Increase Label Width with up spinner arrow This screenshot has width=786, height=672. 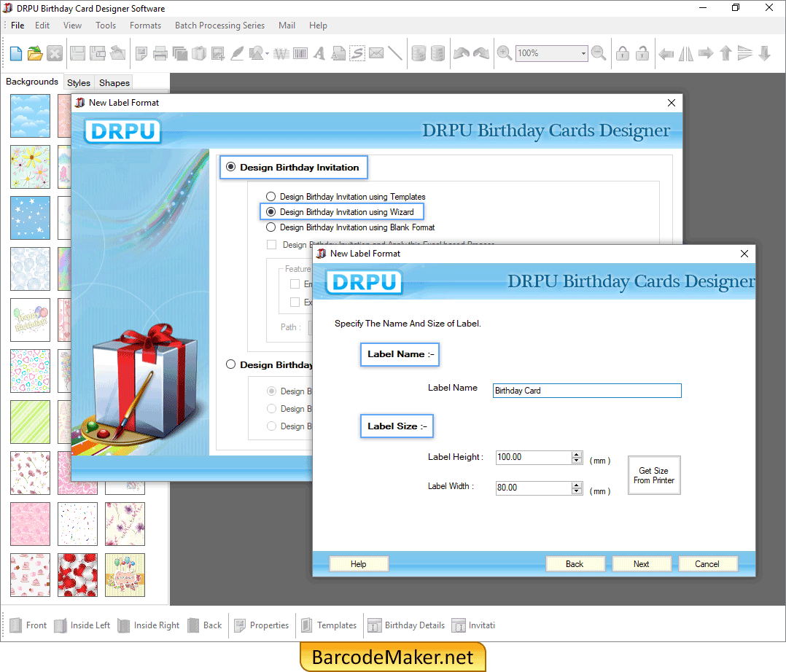tap(577, 485)
